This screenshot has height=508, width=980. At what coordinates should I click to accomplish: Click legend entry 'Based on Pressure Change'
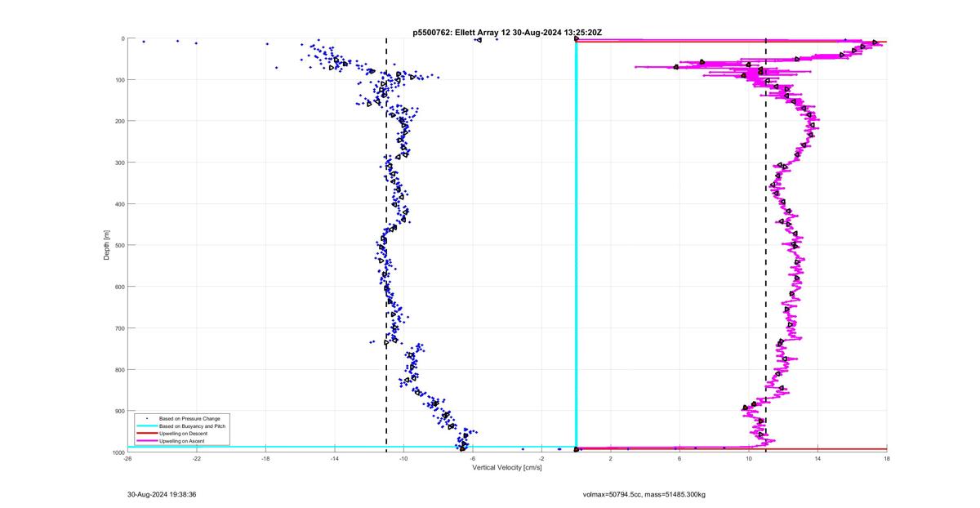tap(189, 419)
